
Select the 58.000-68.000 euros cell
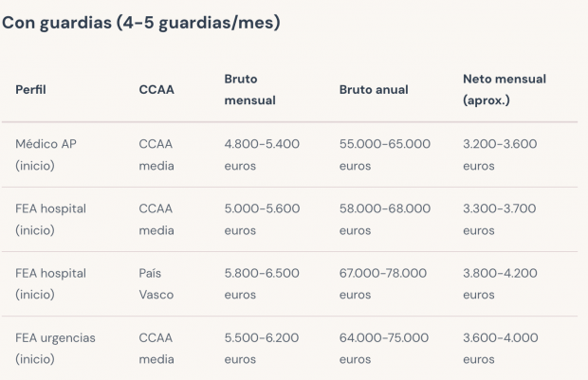coord(384,219)
